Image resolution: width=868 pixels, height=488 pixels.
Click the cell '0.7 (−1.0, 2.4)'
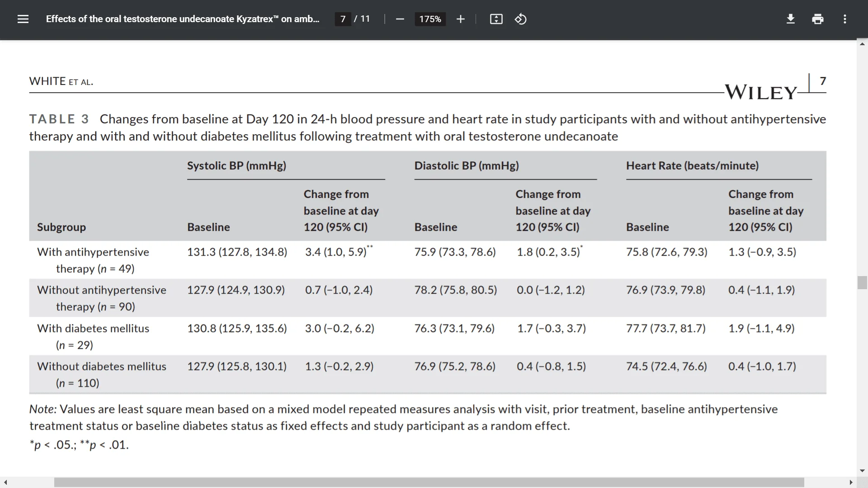[339, 290]
